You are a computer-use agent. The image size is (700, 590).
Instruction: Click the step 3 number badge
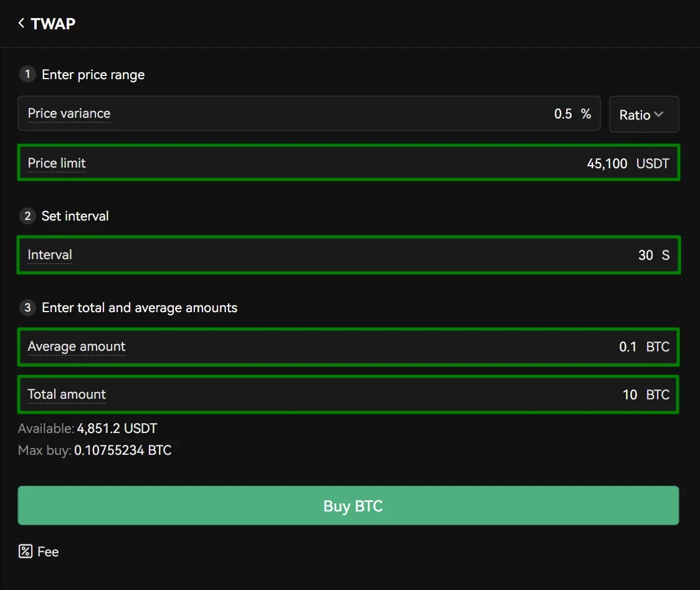(27, 307)
